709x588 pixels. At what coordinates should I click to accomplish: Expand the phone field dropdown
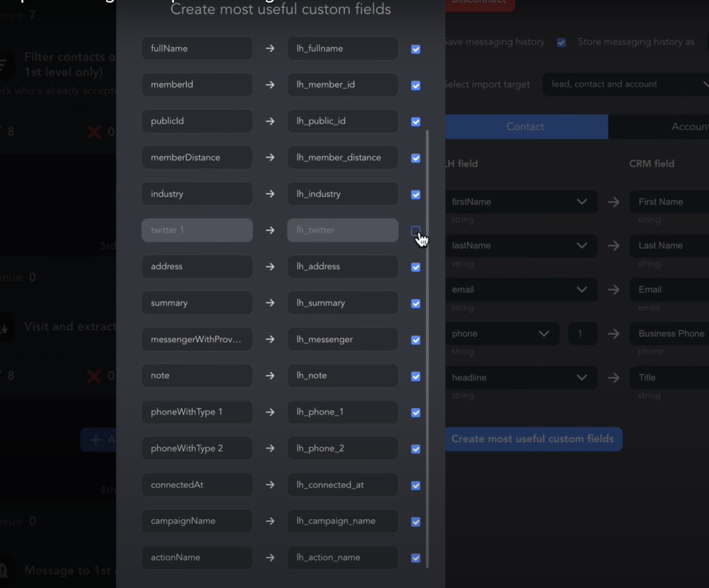[x=543, y=334]
